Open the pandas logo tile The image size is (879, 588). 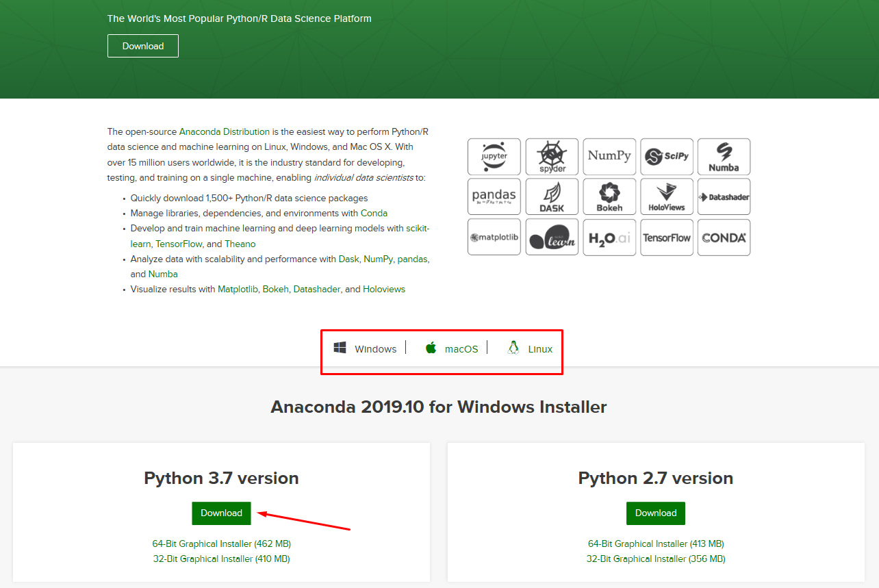[x=494, y=197]
